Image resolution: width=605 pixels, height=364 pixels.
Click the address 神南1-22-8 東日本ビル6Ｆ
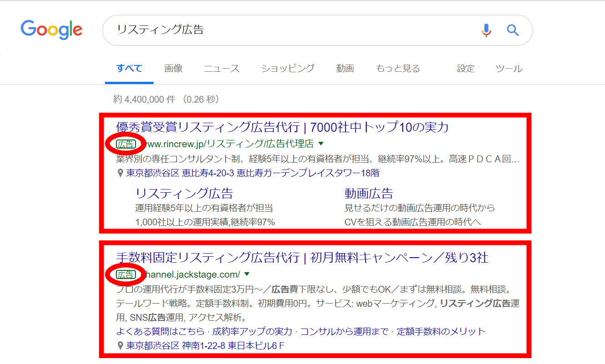(x=205, y=346)
